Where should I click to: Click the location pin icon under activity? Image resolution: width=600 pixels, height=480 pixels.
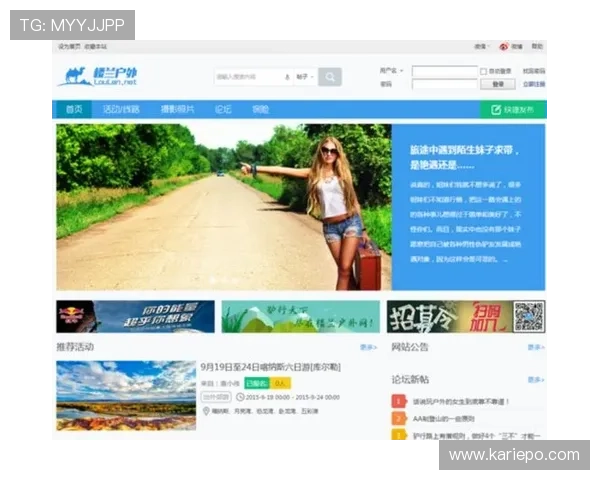[x=206, y=411]
